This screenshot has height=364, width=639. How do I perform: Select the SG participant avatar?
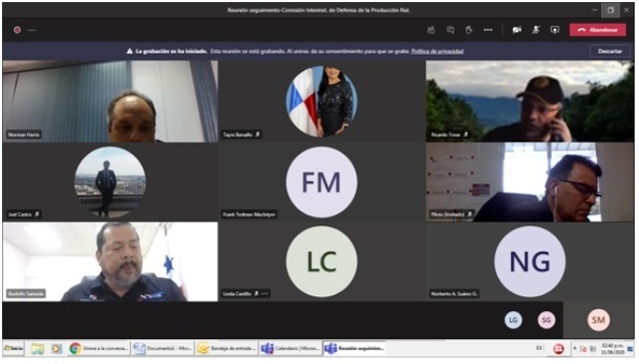coord(546,320)
